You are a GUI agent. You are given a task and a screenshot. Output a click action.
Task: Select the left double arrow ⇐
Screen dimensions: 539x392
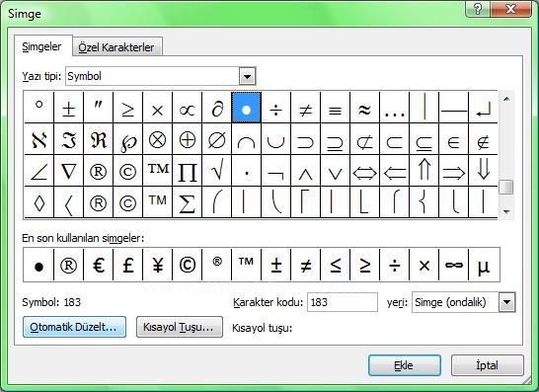coord(394,171)
